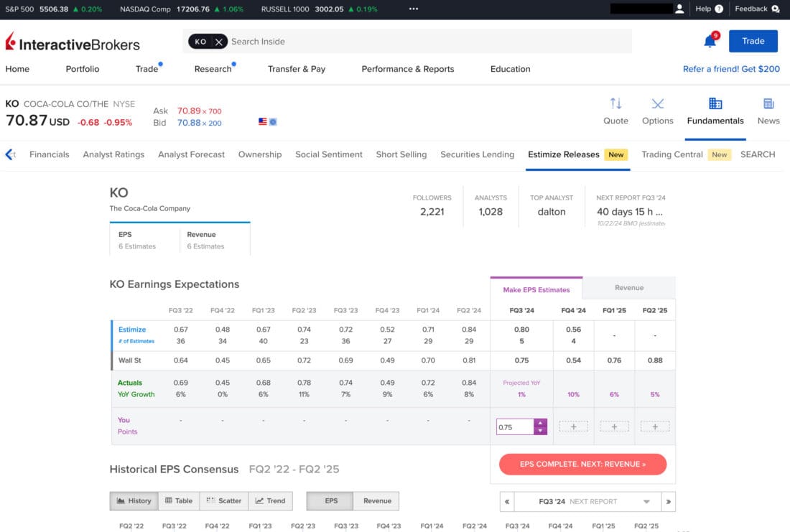Open the News icon
This screenshot has width=790, height=532.
(x=768, y=104)
